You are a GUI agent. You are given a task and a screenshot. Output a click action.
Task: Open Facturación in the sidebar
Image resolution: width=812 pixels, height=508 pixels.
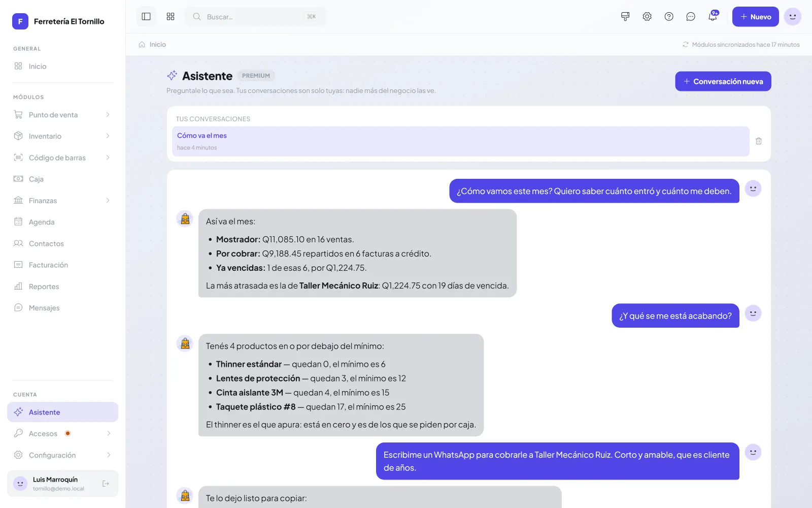63,265
